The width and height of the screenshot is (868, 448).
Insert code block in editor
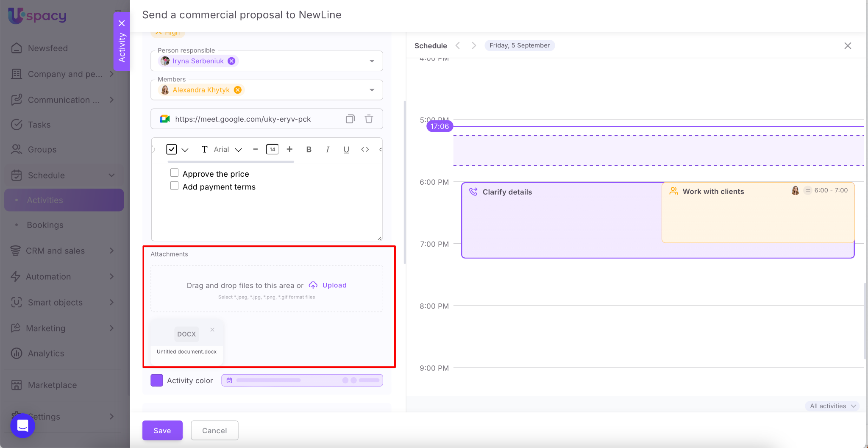click(365, 150)
